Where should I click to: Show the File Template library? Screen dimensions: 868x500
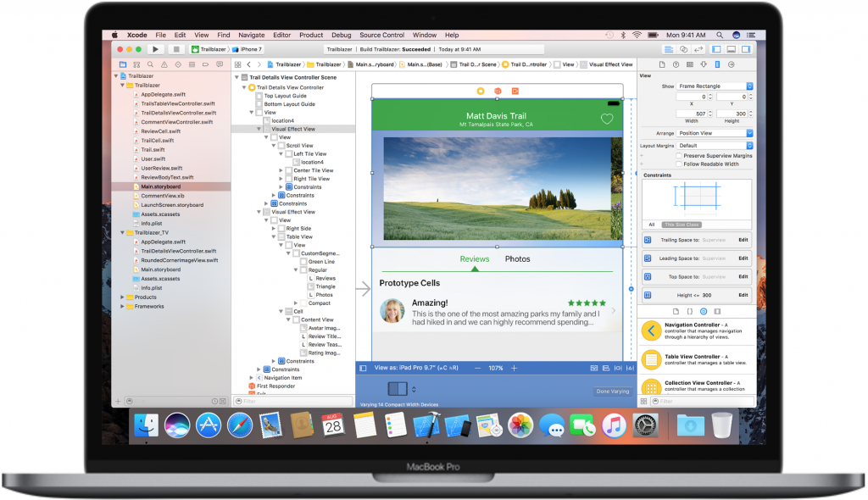[676, 311]
